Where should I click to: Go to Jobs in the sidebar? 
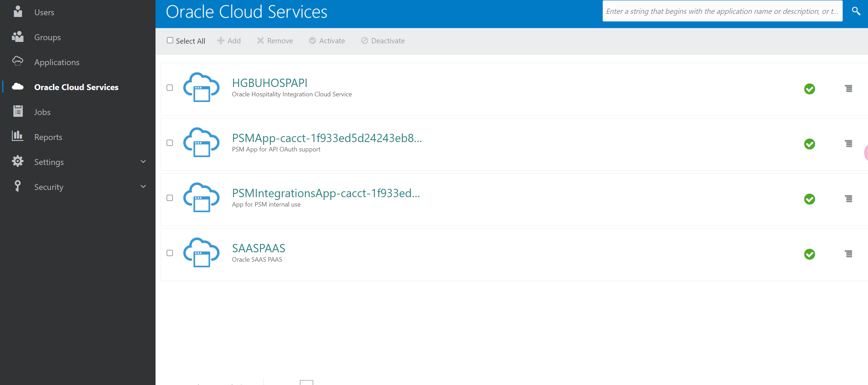coord(42,112)
